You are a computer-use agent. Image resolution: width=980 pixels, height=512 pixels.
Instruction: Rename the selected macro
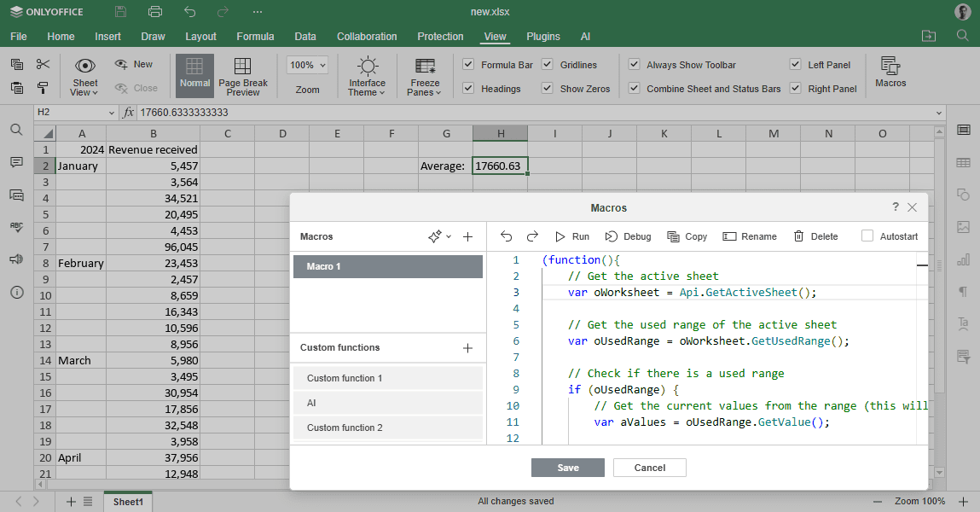(750, 236)
